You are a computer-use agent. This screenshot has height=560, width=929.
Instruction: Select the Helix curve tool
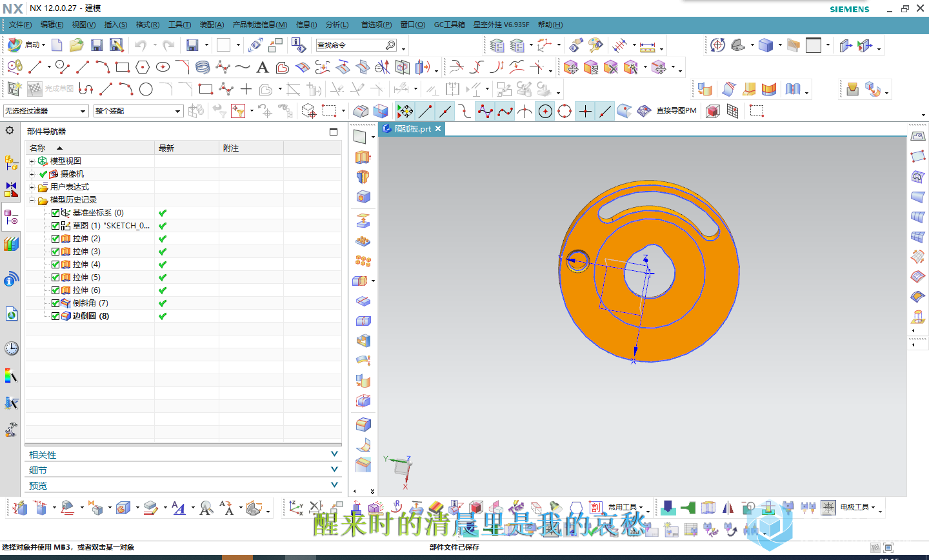tap(203, 67)
